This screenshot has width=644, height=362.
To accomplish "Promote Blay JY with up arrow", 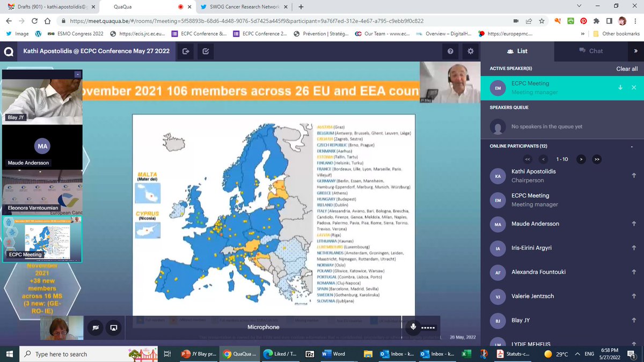I will [634, 320].
